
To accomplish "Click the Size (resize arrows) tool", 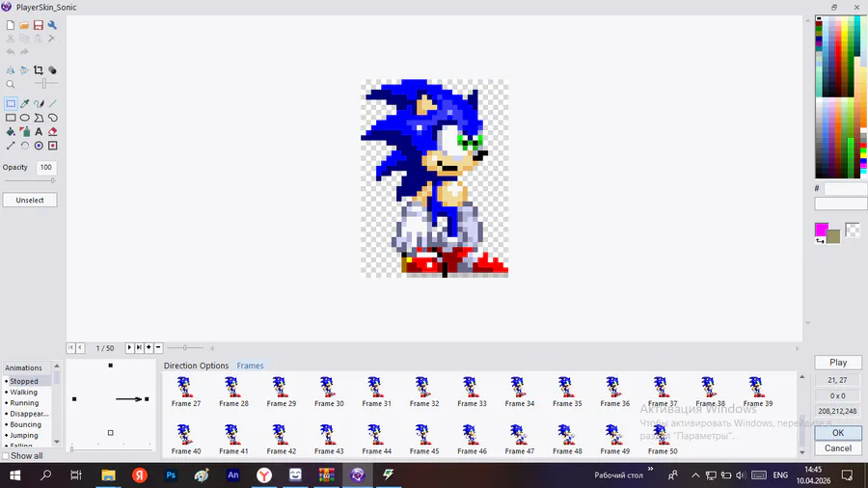I will [x=11, y=146].
